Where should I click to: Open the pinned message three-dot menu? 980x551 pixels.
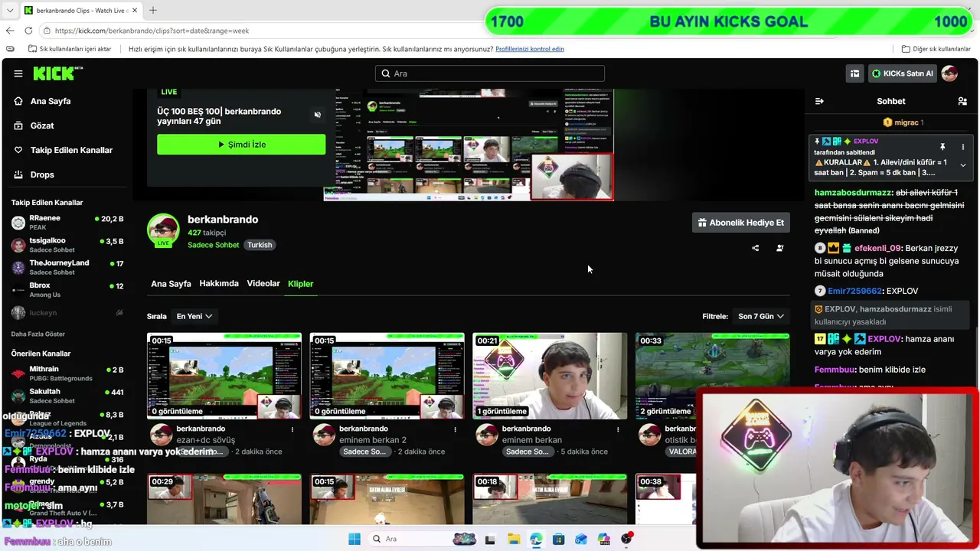[963, 147]
